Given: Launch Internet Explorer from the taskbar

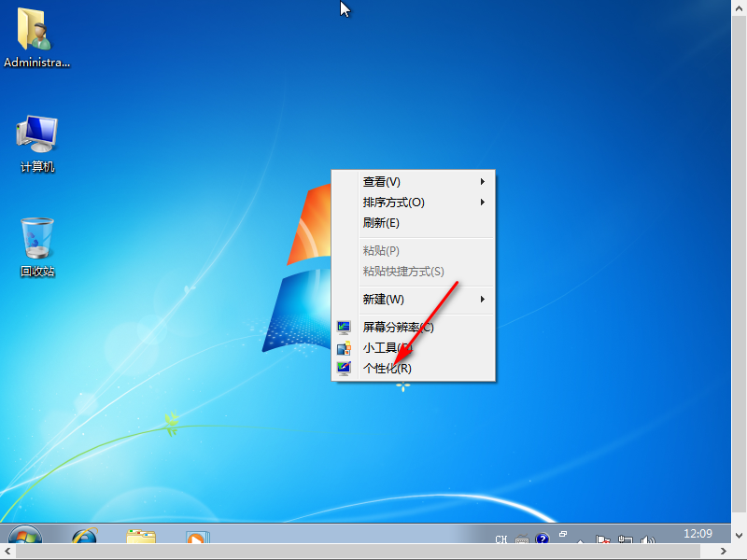Looking at the screenshot, I should tap(85, 538).
